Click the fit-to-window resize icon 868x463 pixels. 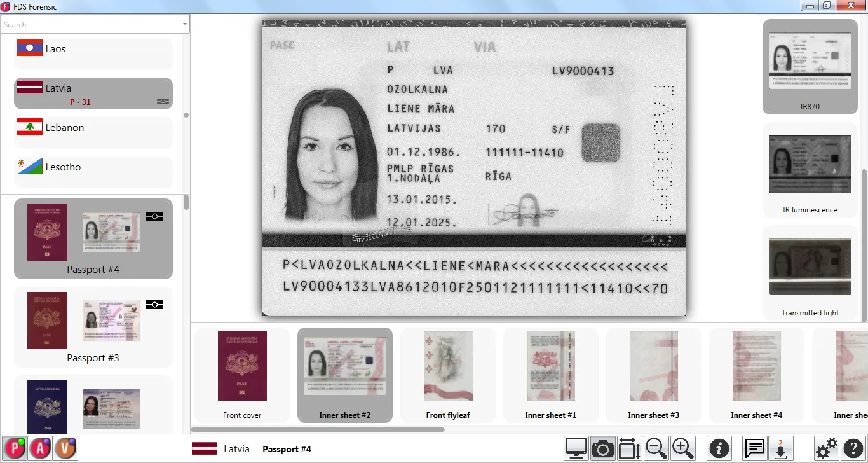coord(629,448)
